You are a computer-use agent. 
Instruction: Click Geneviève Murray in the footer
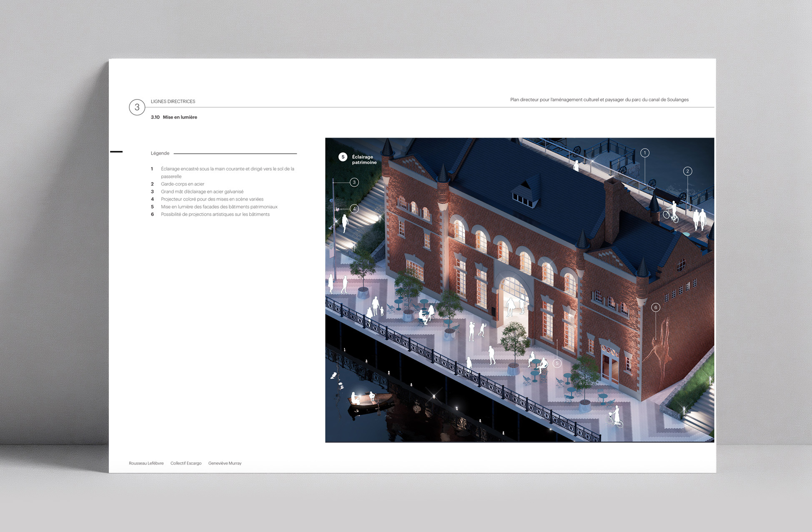click(x=225, y=463)
